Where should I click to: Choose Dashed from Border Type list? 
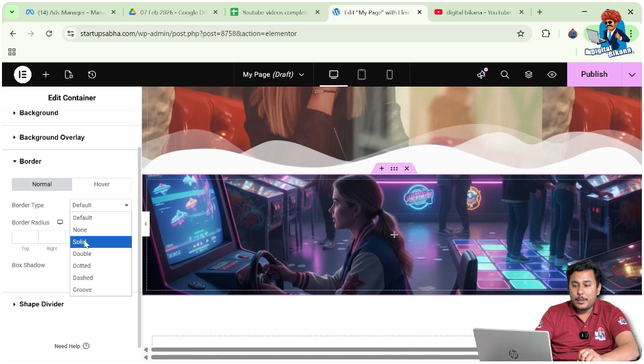click(x=83, y=278)
